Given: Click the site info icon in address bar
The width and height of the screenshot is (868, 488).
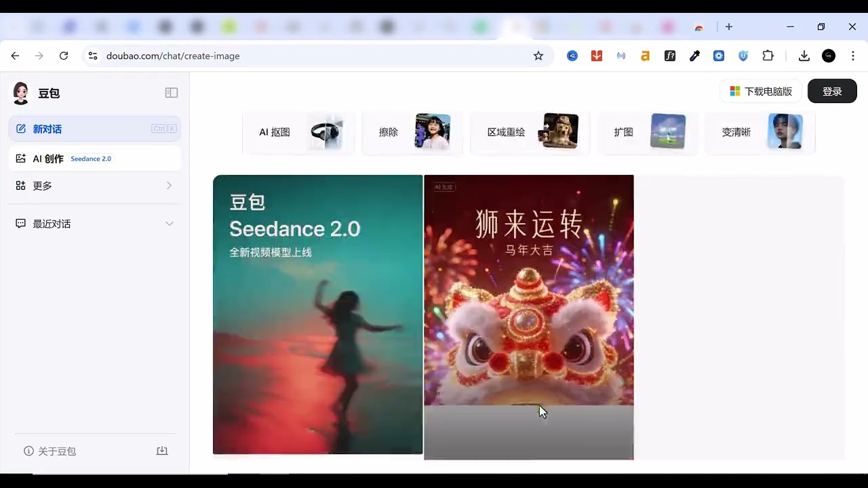Looking at the screenshot, I should click(x=93, y=56).
